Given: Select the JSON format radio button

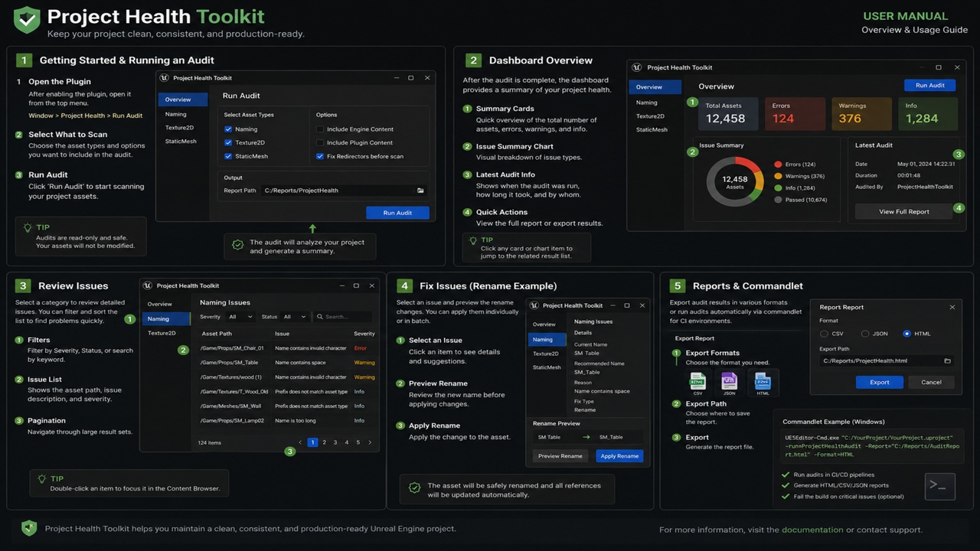Looking at the screenshot, I should point(865,334).
